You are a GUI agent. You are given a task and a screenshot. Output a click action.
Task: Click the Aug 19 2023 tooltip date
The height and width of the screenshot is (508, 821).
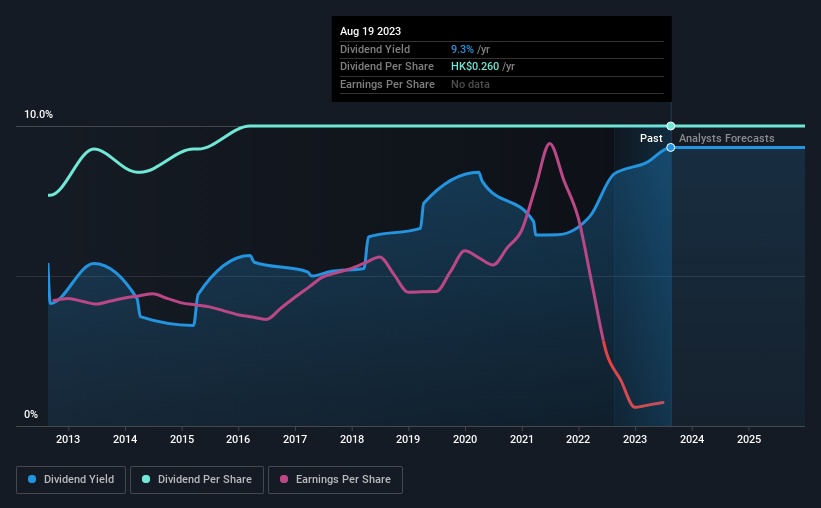click(x=370, y=31)
